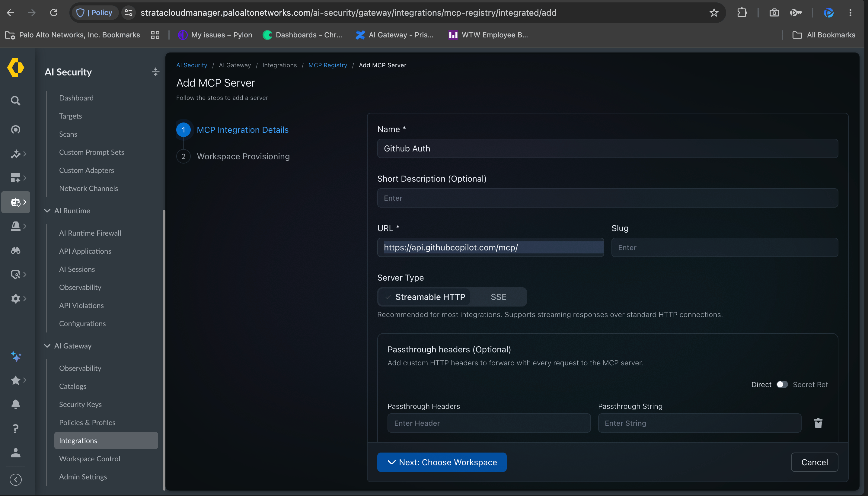868x496 pixels.
Task: Follow MCP Registry breadcrumb link
Action: click(327, 65)
